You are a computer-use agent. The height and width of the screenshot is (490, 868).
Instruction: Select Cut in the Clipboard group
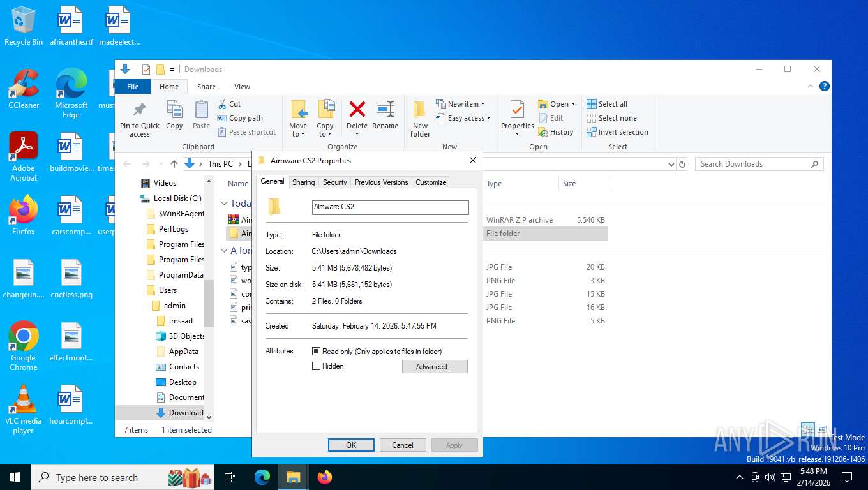point(230,104)
